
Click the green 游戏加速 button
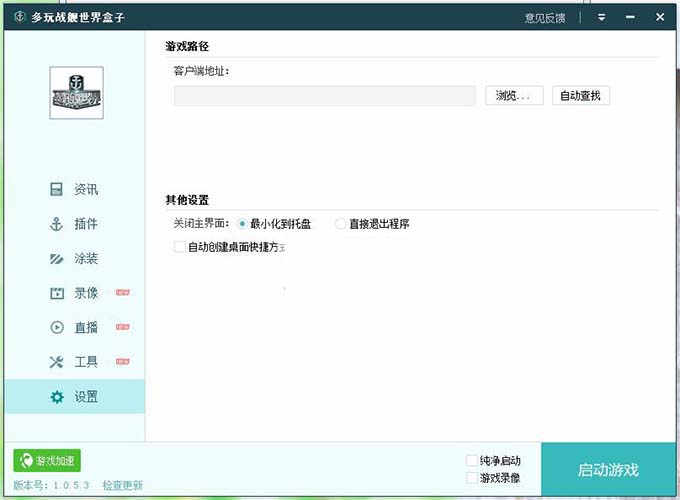click(x=47, y=461)
